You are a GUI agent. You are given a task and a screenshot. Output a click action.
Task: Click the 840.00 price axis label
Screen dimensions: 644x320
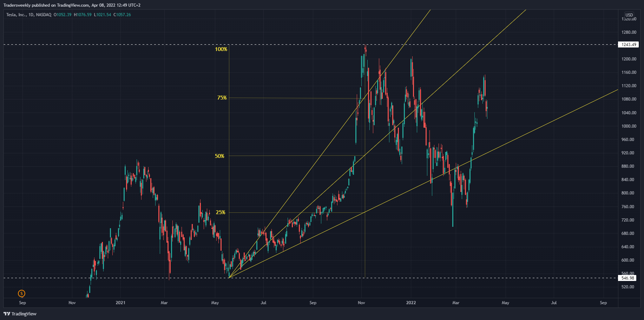click(x=628, y=180)
